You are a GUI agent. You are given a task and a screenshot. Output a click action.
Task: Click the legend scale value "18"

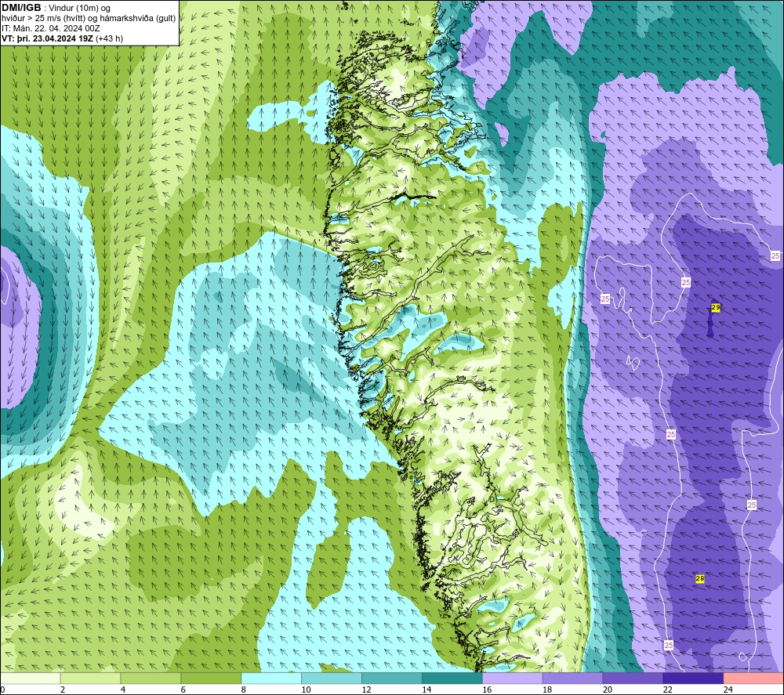[547, 690]
